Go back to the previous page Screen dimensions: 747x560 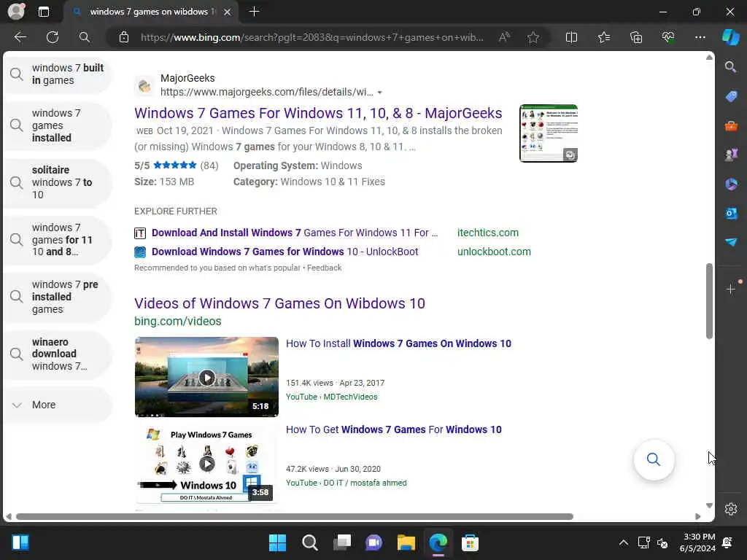point(20,37)
